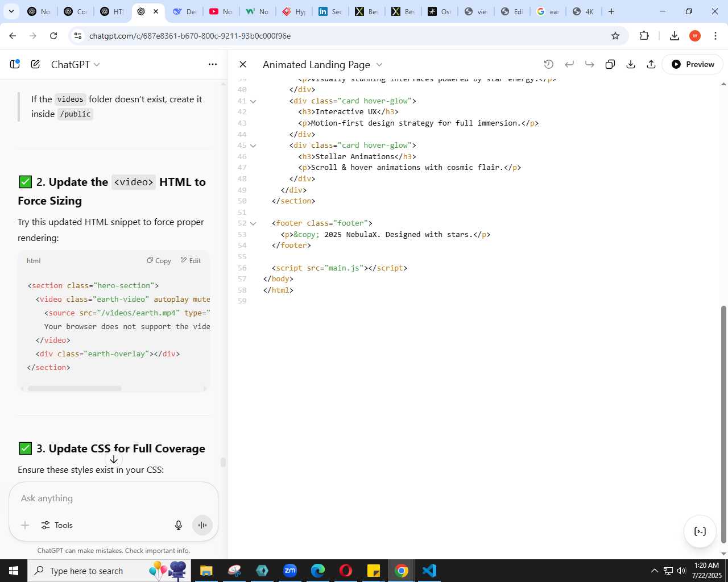Screen dimensions: 728x582
Task: Focus the Ask anything input field
Action: tap(114, 498)
